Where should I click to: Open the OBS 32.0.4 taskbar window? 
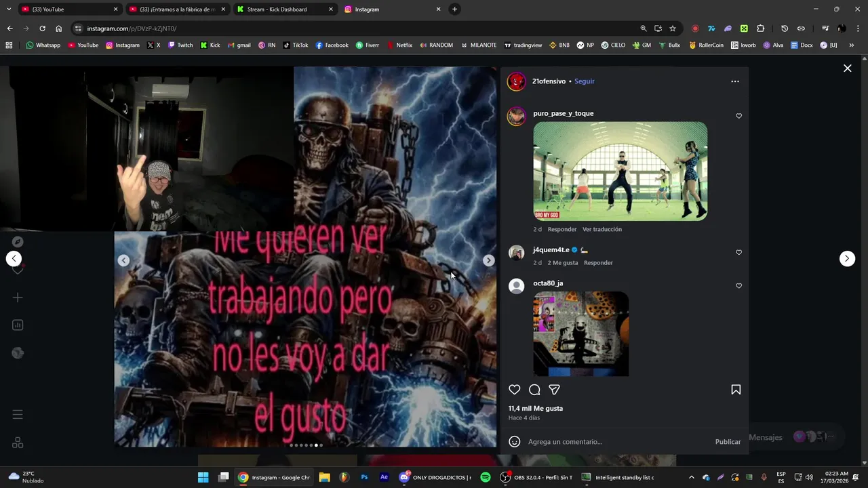(x=536, y=477)
